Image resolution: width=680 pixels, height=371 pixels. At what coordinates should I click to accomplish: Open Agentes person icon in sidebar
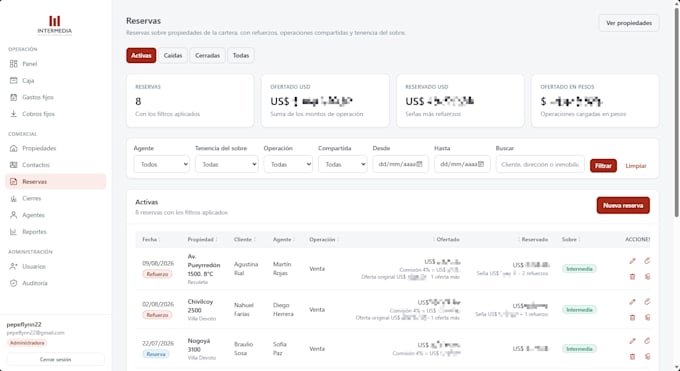(13, 215)
